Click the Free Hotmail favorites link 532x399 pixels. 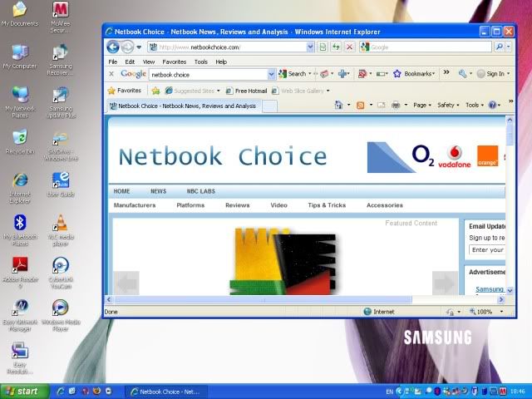pyautogui.click(x=250, y=91)
